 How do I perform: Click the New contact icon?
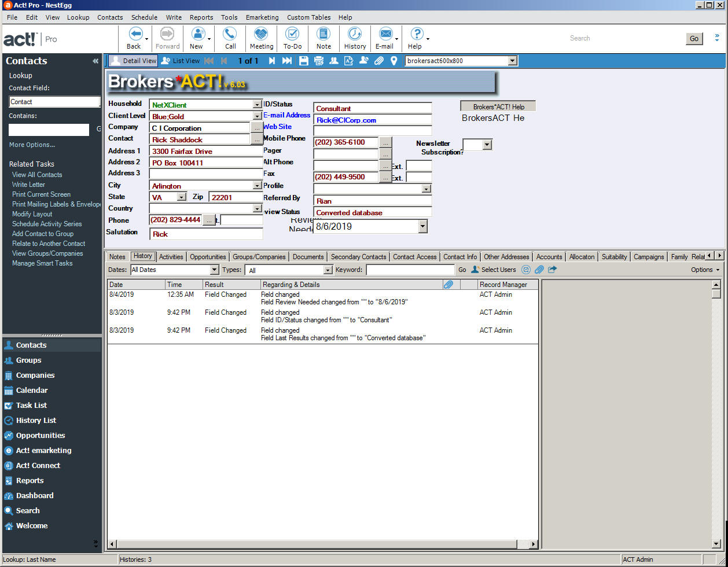(198, 34)
